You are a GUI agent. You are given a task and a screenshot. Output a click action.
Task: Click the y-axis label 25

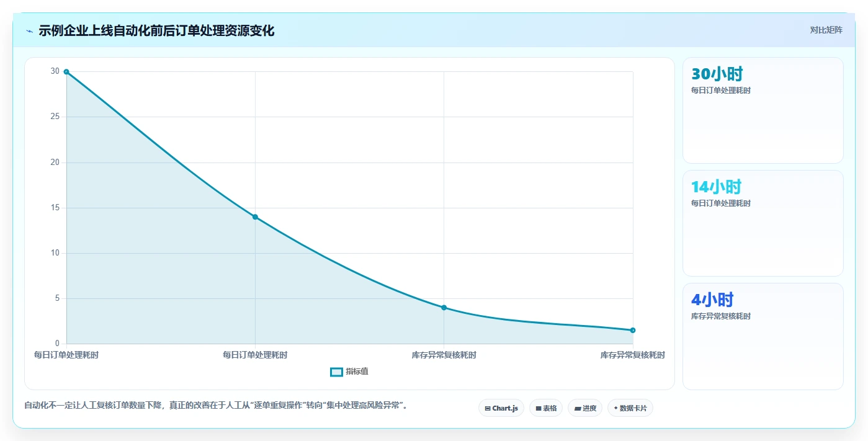55,117
